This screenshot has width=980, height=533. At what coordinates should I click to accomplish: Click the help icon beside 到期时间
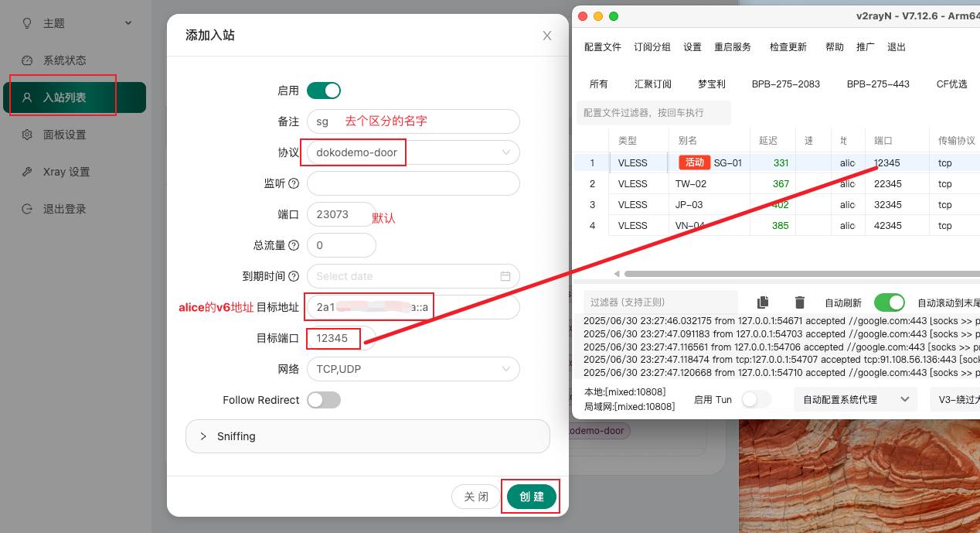tap(293, 276)
